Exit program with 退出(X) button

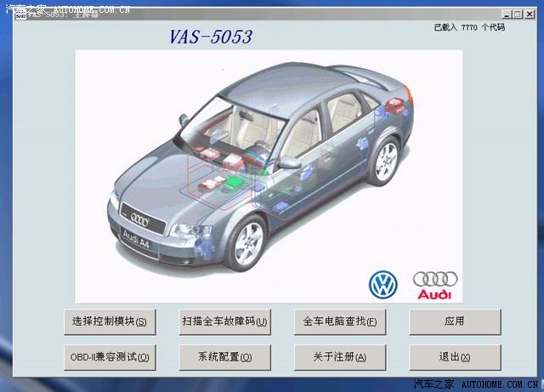click(455, 357)
